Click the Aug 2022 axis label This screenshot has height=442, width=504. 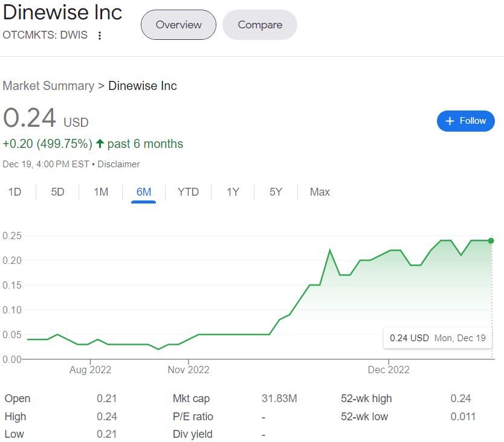[90, 370]
